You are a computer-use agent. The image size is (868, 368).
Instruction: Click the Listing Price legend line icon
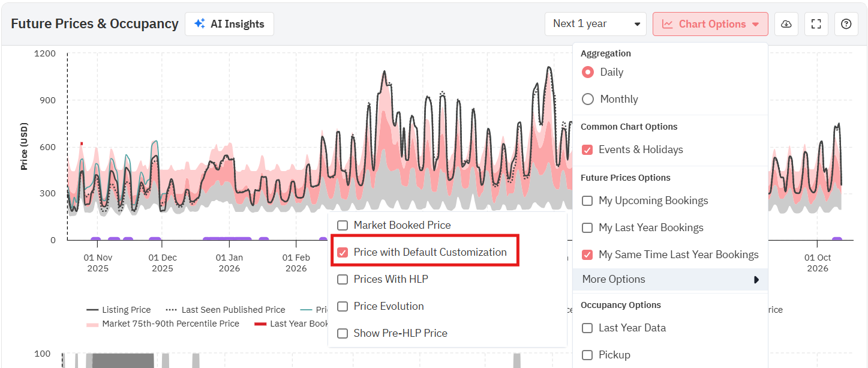[92, 310]
